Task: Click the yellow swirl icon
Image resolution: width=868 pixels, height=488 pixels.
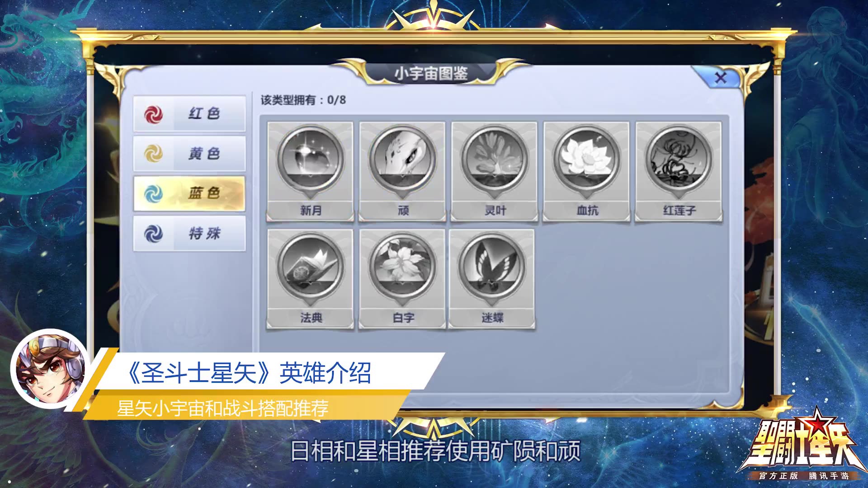Action: (x=153, y=154)
